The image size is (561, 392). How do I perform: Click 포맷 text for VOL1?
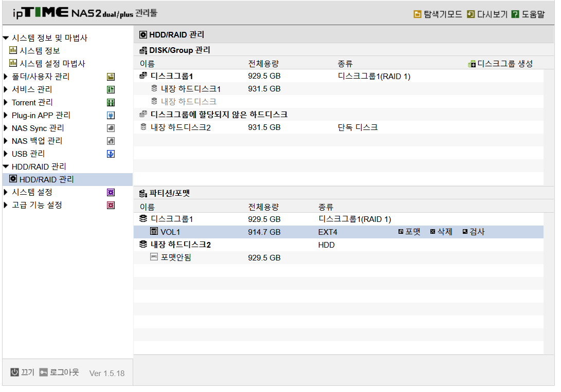click(412, 232)
